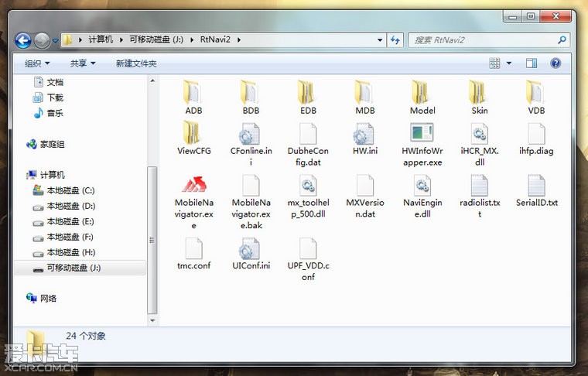
Task: Expand the address bar root arrow
Action: click(x=80, y=39)
